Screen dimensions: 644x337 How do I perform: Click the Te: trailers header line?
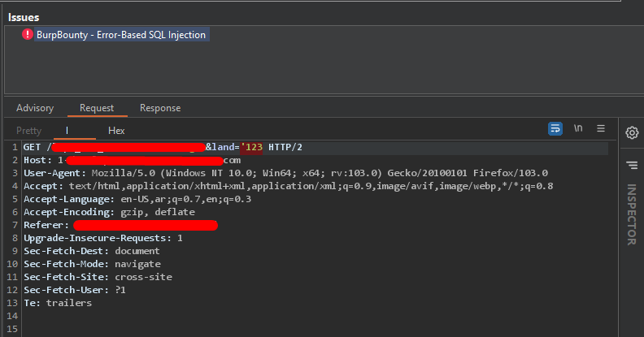pyautogui.click(x=58, y=303)
